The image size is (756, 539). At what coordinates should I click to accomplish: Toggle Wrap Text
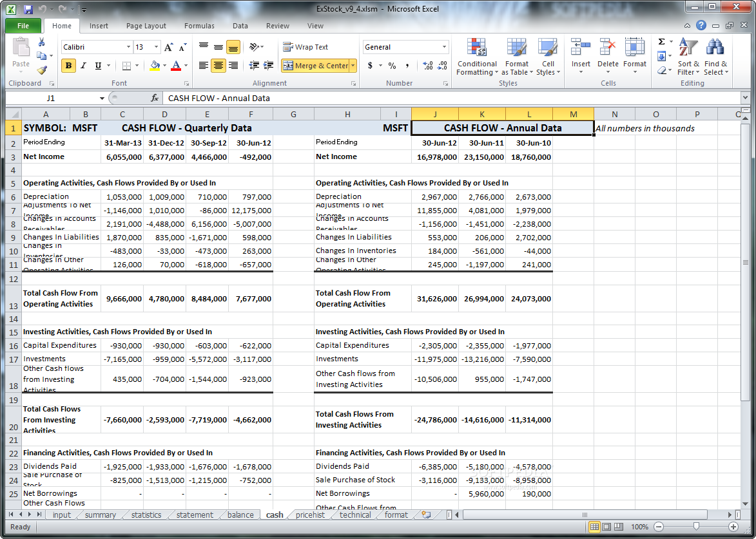click(305, 47)
